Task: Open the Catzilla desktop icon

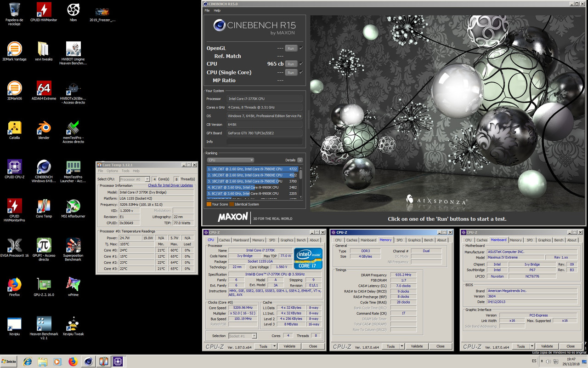Action: pyautogui.click(x=14, y=131)
